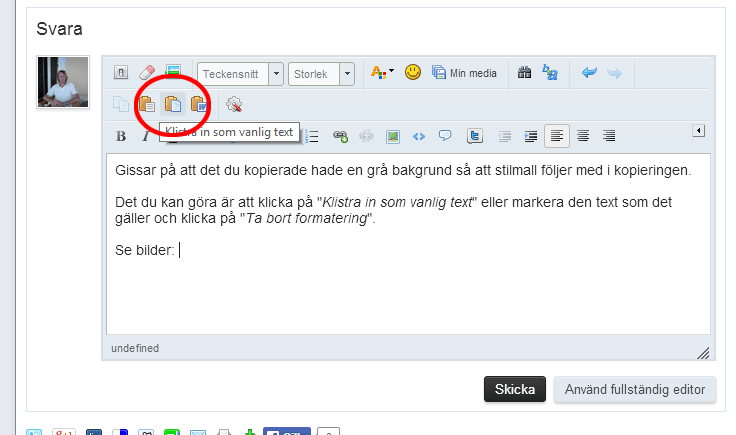This screenshot has width=736, height=435.
Task: Toggle bold formatting
Action: 121,136
